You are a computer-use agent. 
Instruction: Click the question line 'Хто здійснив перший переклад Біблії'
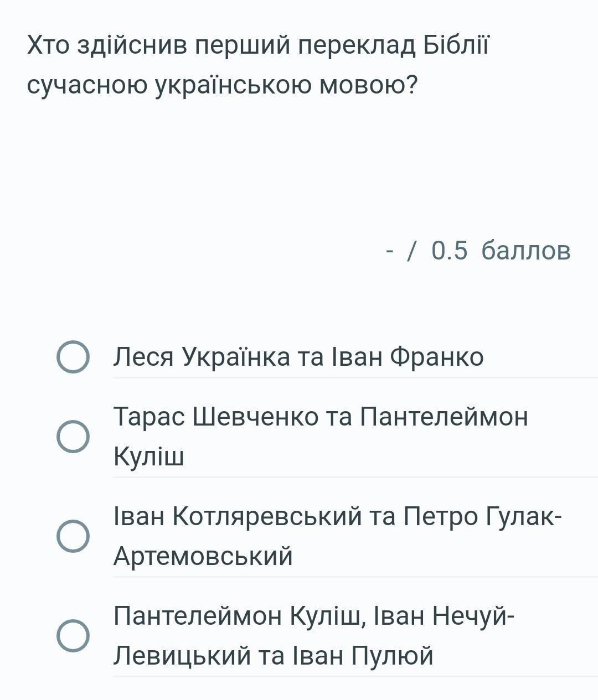(258, 45)
